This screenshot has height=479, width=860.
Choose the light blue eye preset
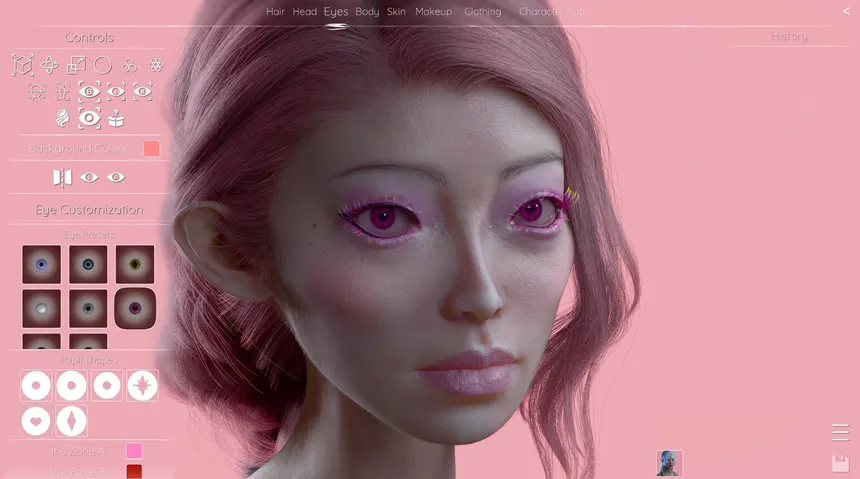(x=41, y=264)
